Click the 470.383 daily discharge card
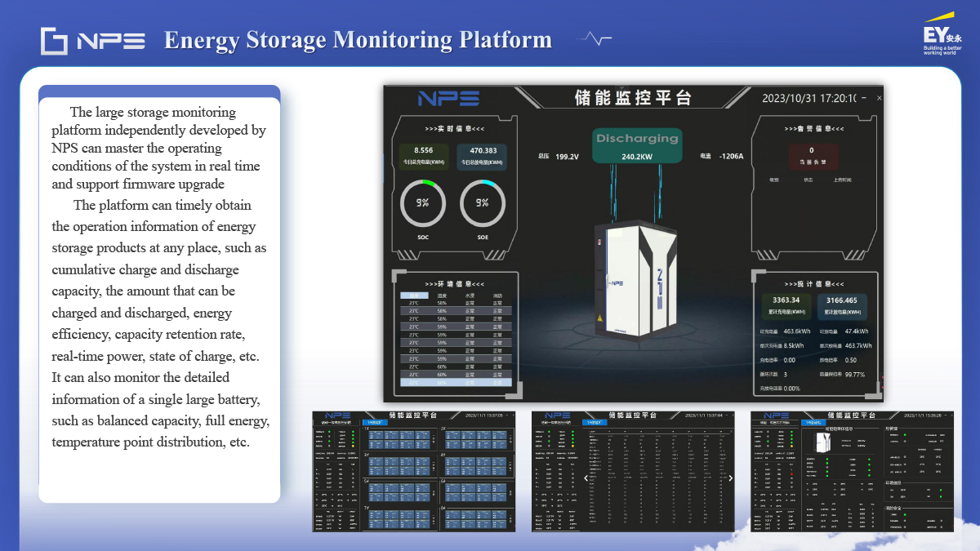 483,156
